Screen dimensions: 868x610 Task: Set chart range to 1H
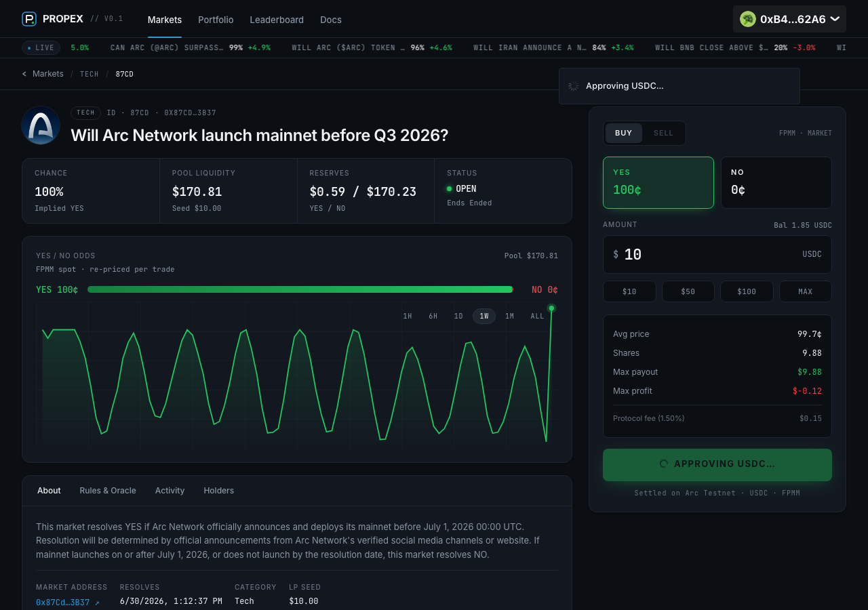pos(408,317)
